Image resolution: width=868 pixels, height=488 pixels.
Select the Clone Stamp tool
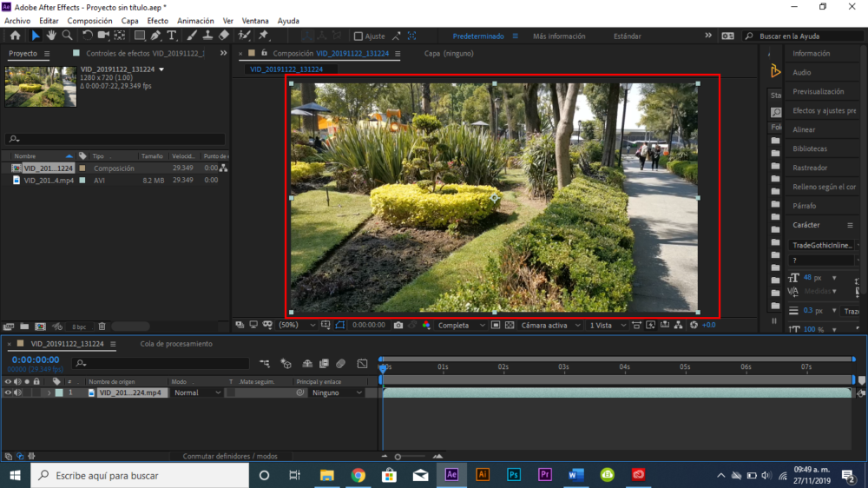tap(207, 36)
